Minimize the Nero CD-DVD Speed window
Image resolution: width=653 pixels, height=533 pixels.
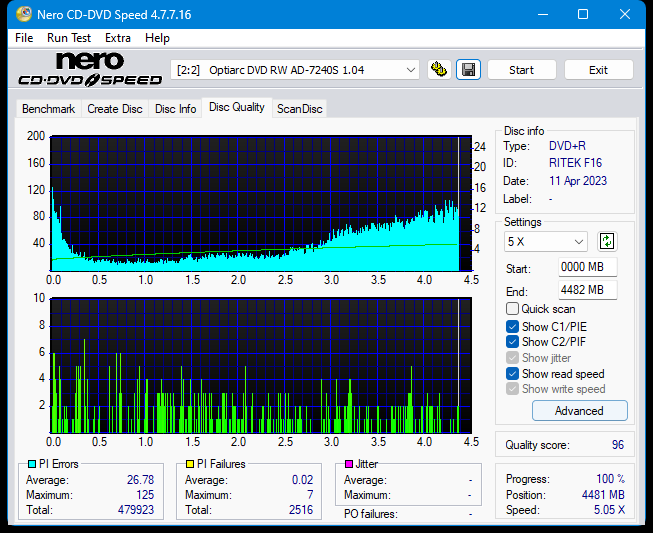[x=538, y=14]
